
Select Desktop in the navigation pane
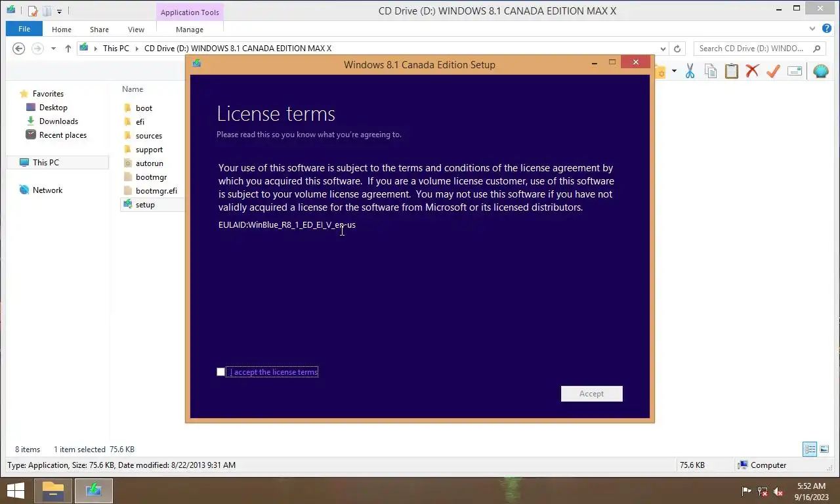click(x=53, y=108)
